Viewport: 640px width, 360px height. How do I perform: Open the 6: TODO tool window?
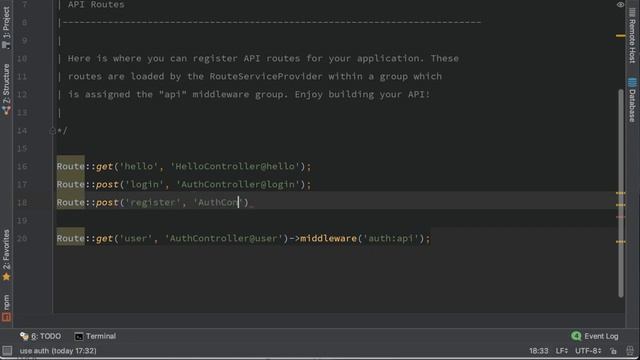point(40,336)
